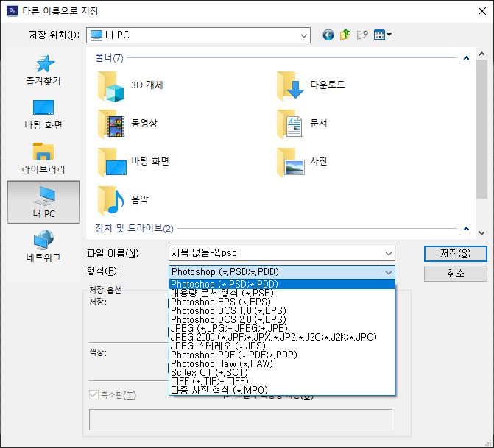Choose Photoshop DCS 1.0 (*.EPS) format
This screenshot has width=494, height=448.
click(282, 310)
